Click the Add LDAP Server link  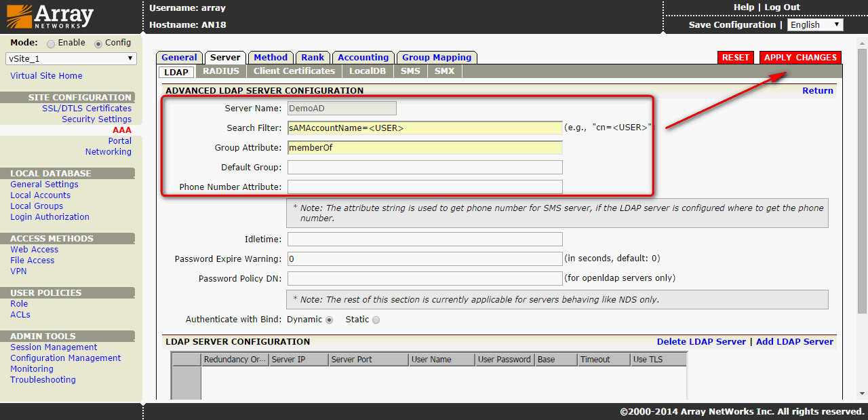tap(794, 342)
